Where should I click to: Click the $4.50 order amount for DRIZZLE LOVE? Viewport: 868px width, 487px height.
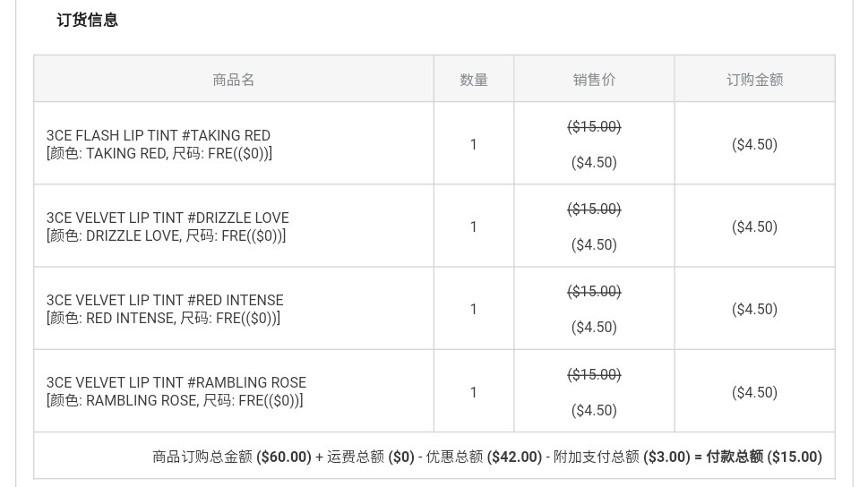coord(754,226)
